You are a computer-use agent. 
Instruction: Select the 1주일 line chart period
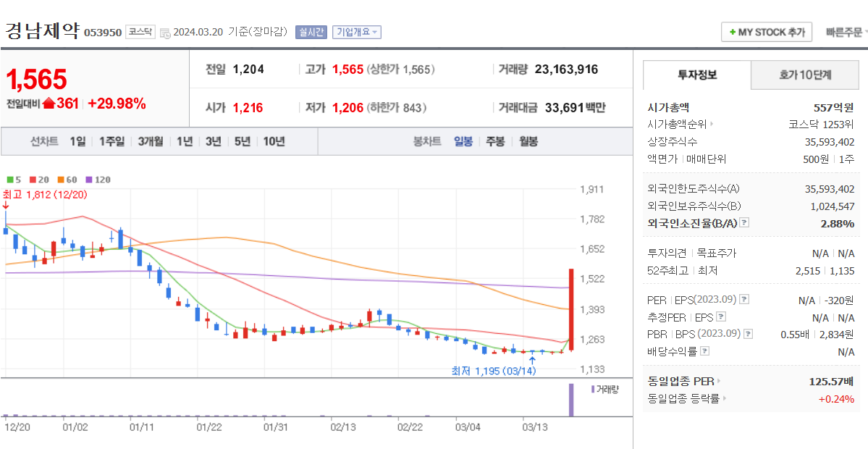pyautogui.click(x=111, y=142)
